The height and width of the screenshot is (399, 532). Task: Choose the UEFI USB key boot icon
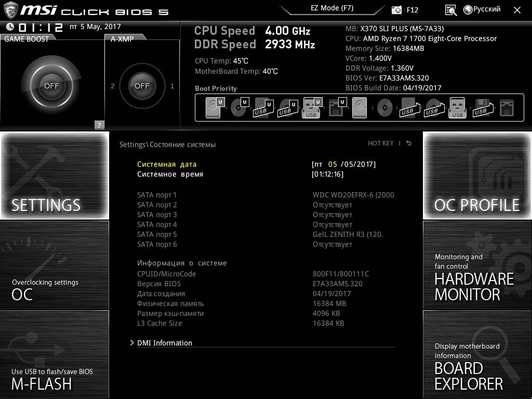pyautogui.click(x=312, y=108)
